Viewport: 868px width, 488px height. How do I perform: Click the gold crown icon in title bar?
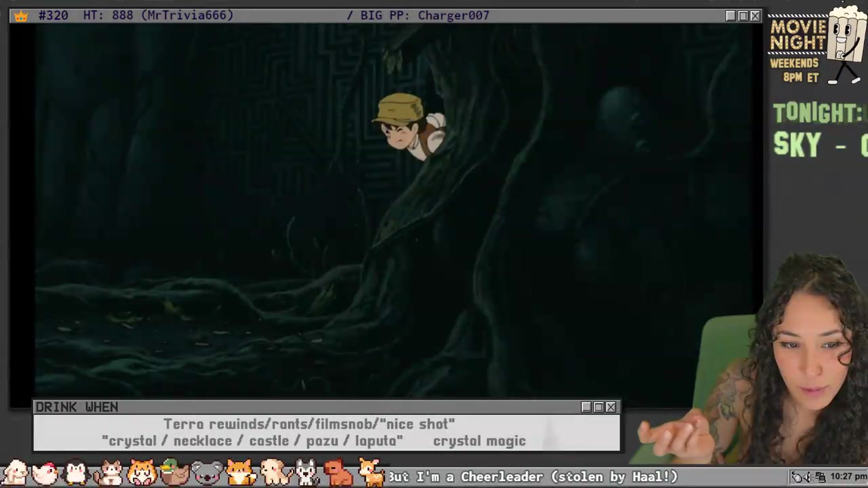[21, 16]
